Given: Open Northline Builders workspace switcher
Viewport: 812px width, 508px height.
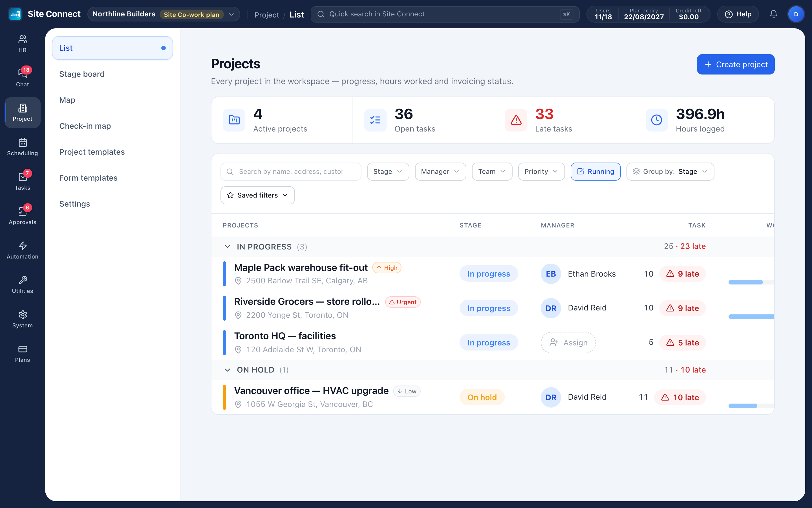Looking at the screenshot, I should [164, 14].
